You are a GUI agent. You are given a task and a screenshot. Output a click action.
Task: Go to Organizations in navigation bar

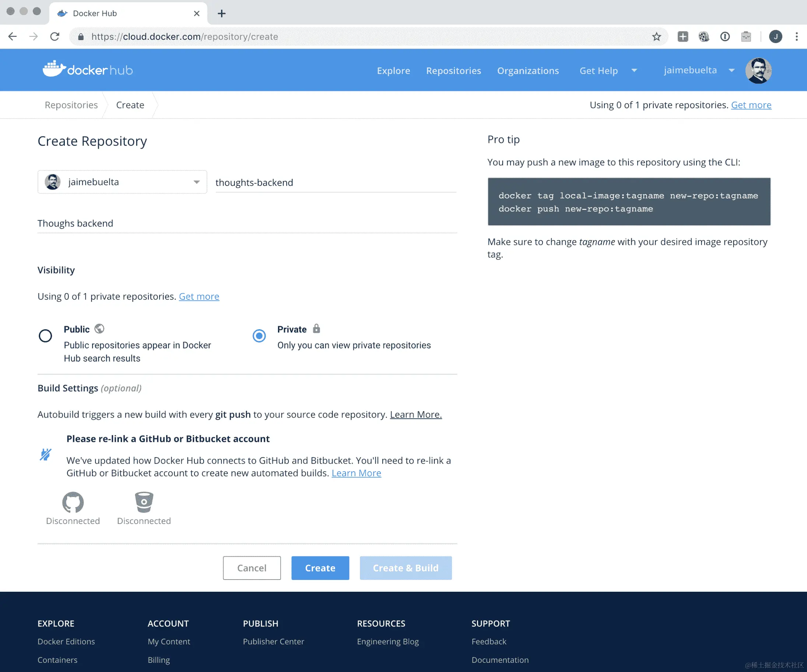coord(527,71)
